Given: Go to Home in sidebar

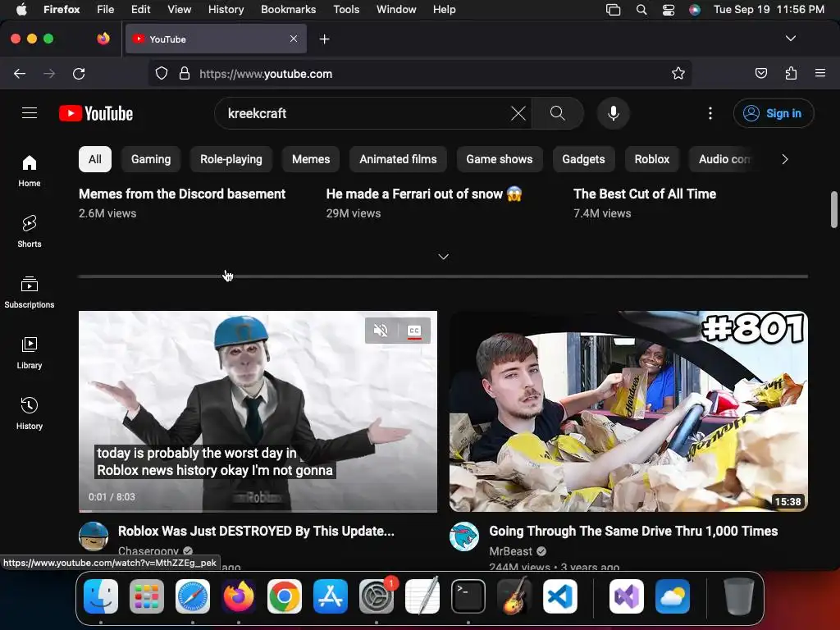Looking at the screenshot, I should pyautogui.click(x=30, y=171).
